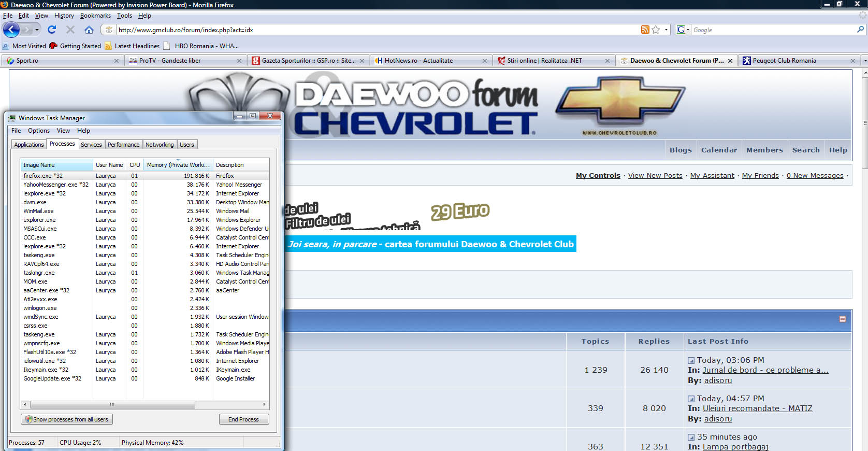Close the HotNews.ro tab
868x451 pixels.
(x=485, y=61)
